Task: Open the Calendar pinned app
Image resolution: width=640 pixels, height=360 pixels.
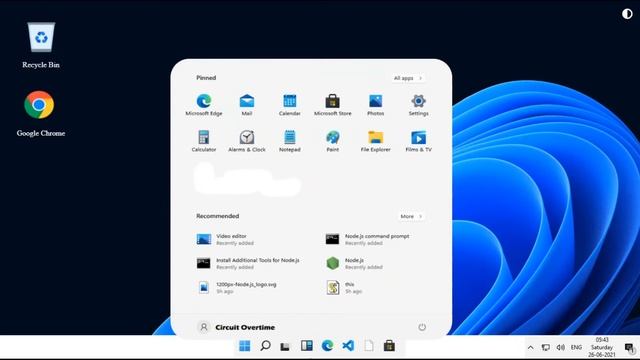Action: 289,104
